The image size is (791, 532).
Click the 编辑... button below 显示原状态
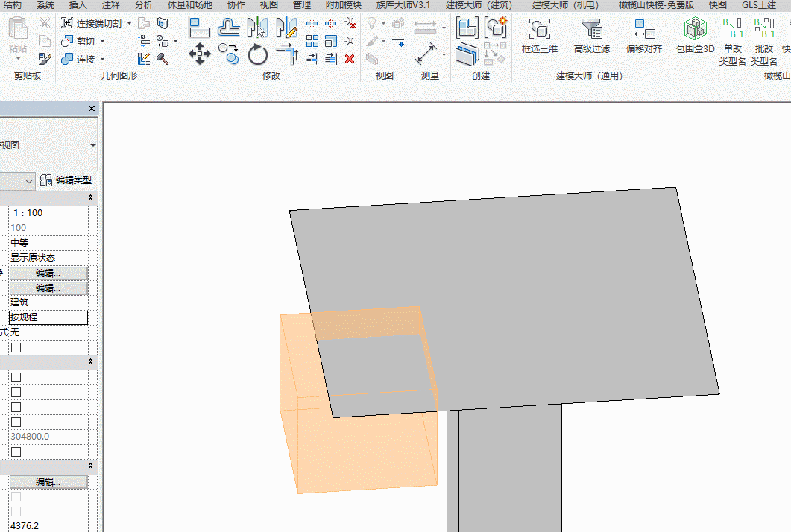pyautogui.click(x=48, y=273)
